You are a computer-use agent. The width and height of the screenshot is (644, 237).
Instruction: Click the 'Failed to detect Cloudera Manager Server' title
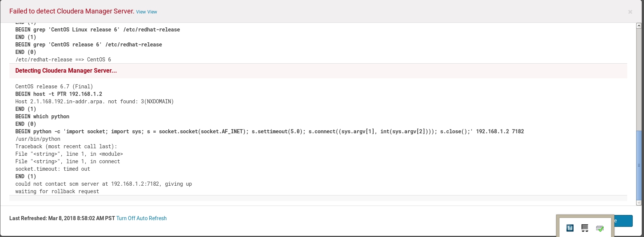(71, 11)
